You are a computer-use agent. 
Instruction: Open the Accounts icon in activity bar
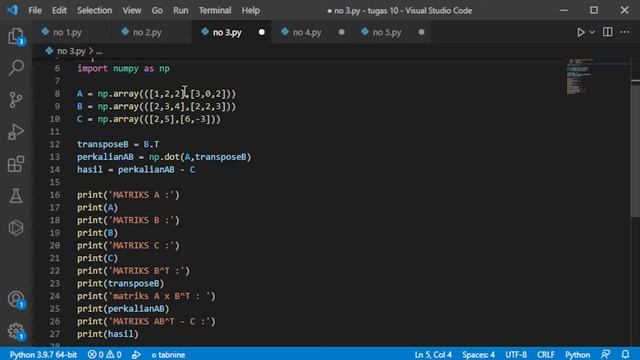coord(16,300)
